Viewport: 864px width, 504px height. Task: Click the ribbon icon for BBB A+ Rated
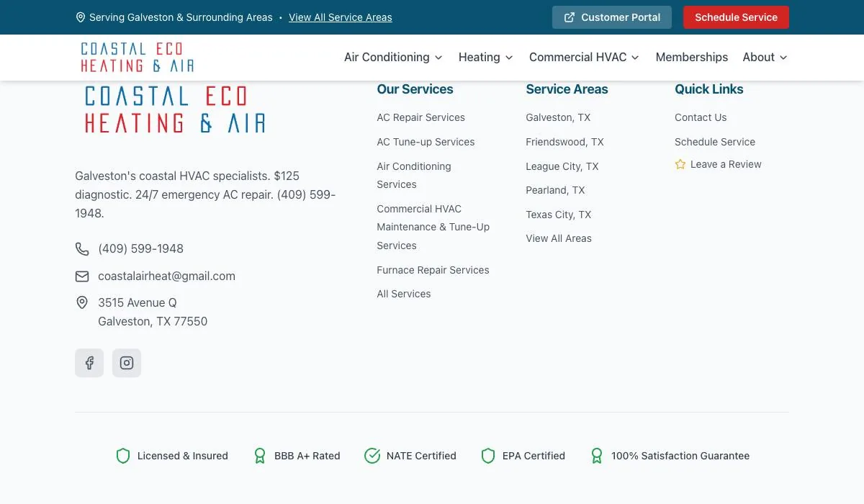(260, 456)
